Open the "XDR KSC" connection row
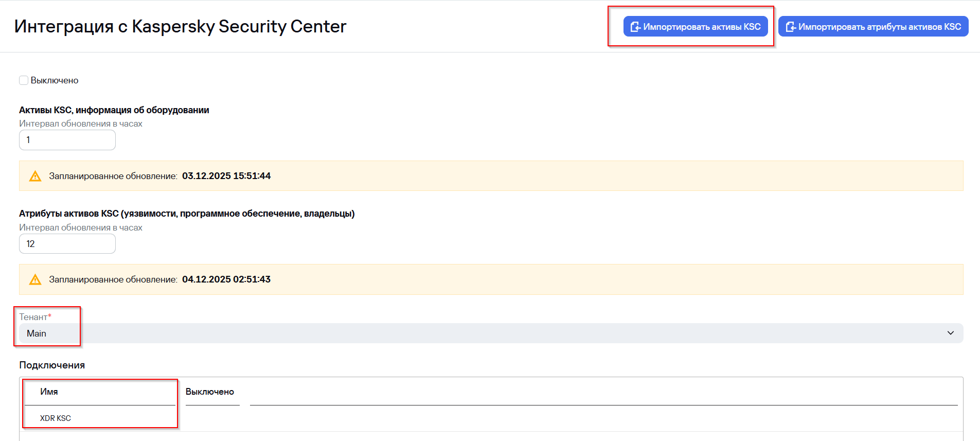980x441 pixels. (x=56, y=418)
